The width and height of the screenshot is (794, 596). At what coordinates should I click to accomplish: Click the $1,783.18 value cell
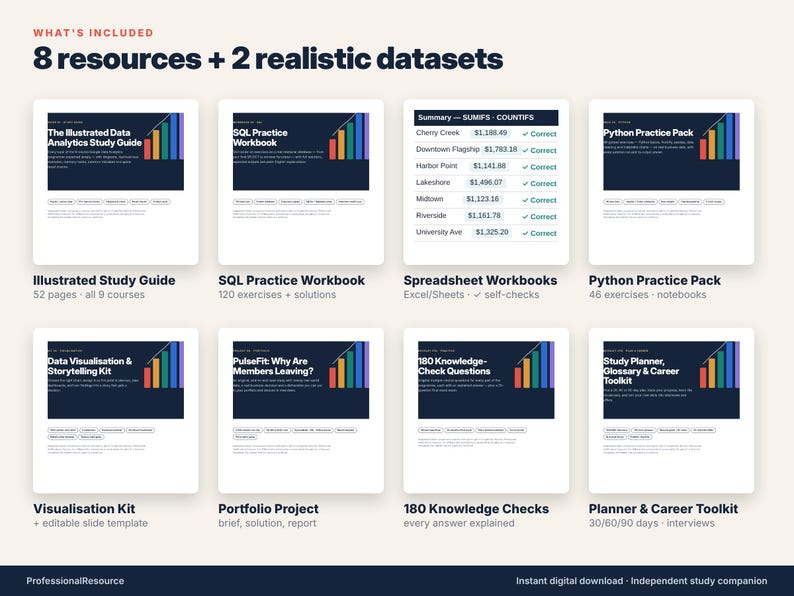click(x=501, y=149)
